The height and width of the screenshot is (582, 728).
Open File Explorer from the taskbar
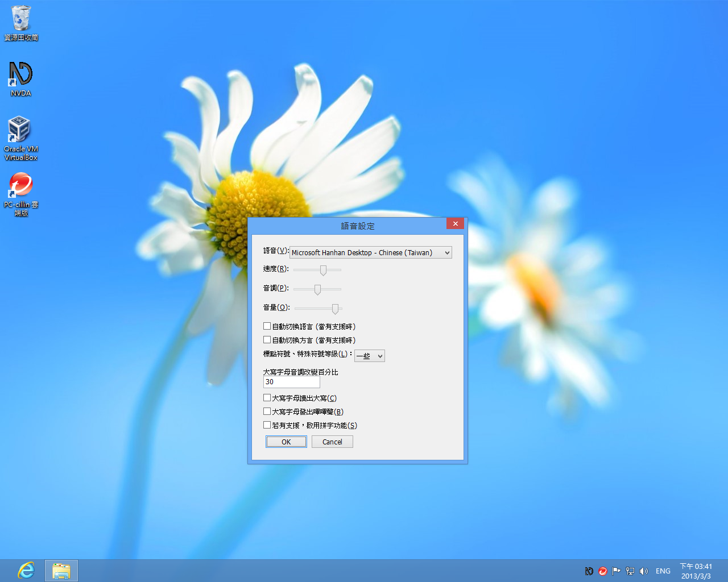pyautogui.click(x=61, y=570)
